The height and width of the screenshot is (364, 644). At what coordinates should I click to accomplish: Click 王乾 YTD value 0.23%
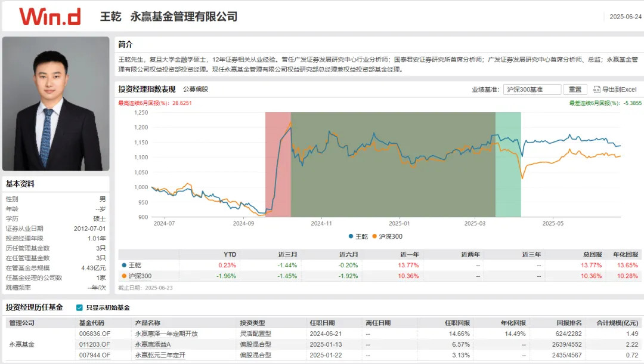coord(227,266)
